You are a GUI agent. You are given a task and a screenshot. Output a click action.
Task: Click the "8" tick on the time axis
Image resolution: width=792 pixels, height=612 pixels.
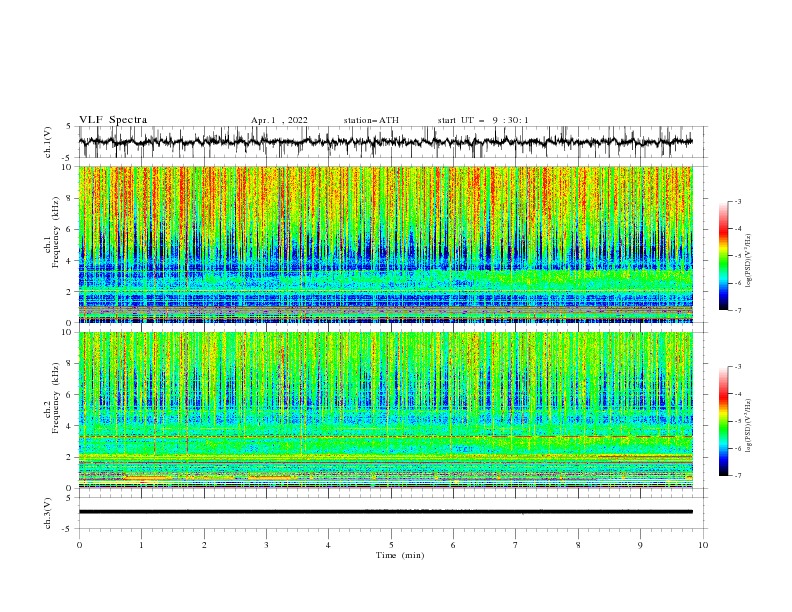click(x=578, y=545)
